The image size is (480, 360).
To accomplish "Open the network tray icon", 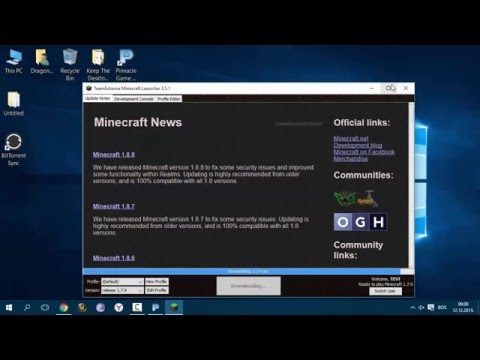I will click(x=431, y=307).
